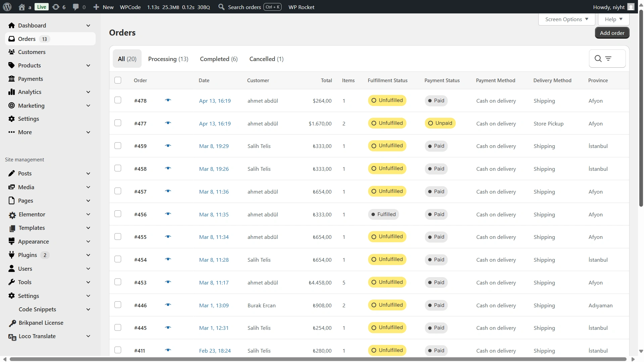Select the checkbox for order #453
The image size is (644, 362).
pyautogui.click(x=118, y=282)
